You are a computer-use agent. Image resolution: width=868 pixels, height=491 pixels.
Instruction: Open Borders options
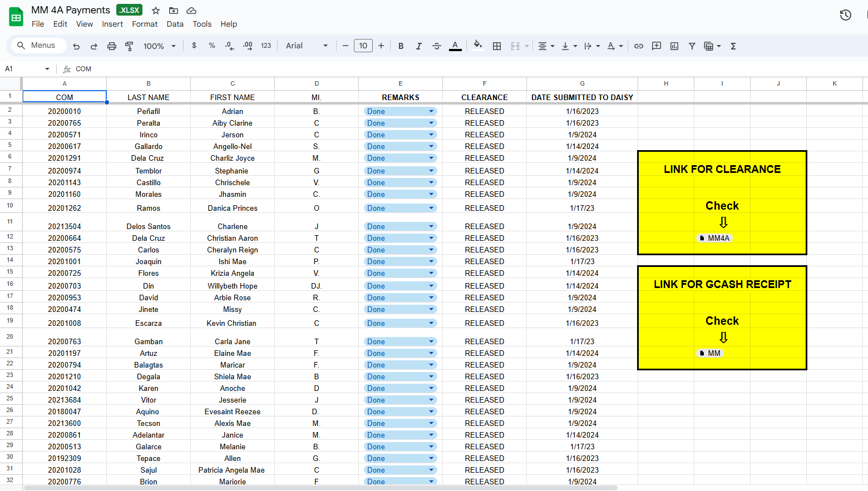click(x=497, y=46)
